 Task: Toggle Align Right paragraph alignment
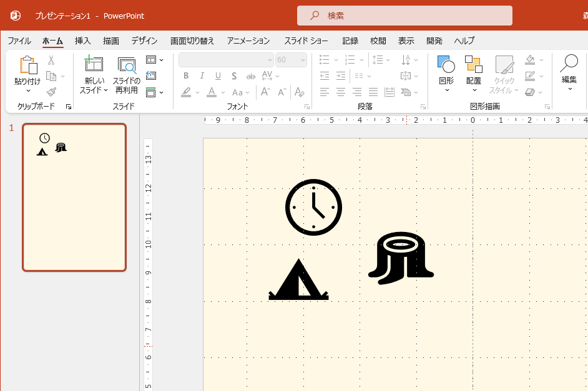[x=357, y=92]
